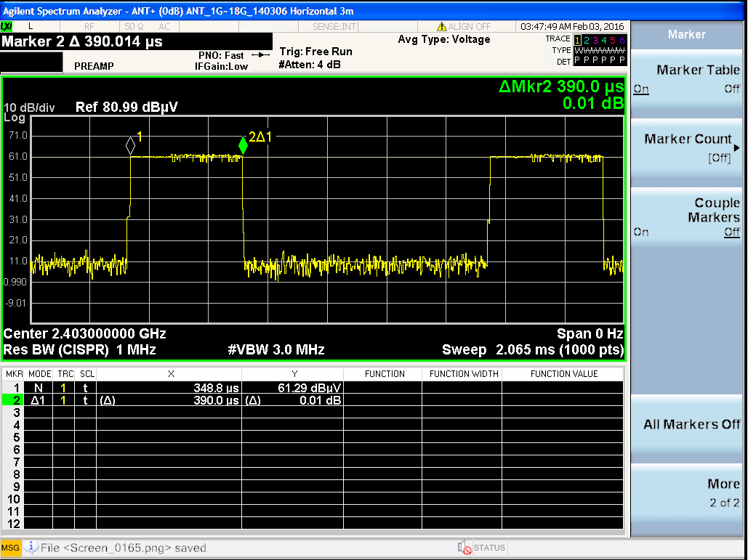The image size is (748, 560).
Task: Set Couple Markers to Off
Action: 732,232
